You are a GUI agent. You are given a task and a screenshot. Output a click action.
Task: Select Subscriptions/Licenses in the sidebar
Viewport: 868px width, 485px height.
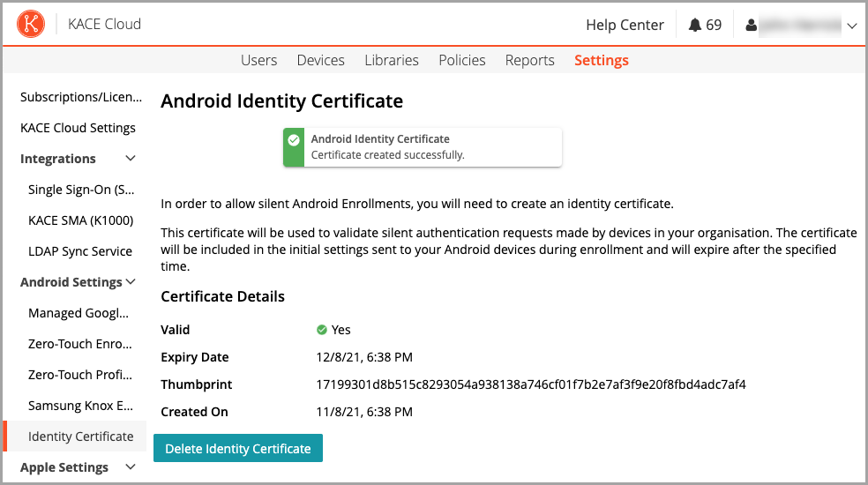80,97
